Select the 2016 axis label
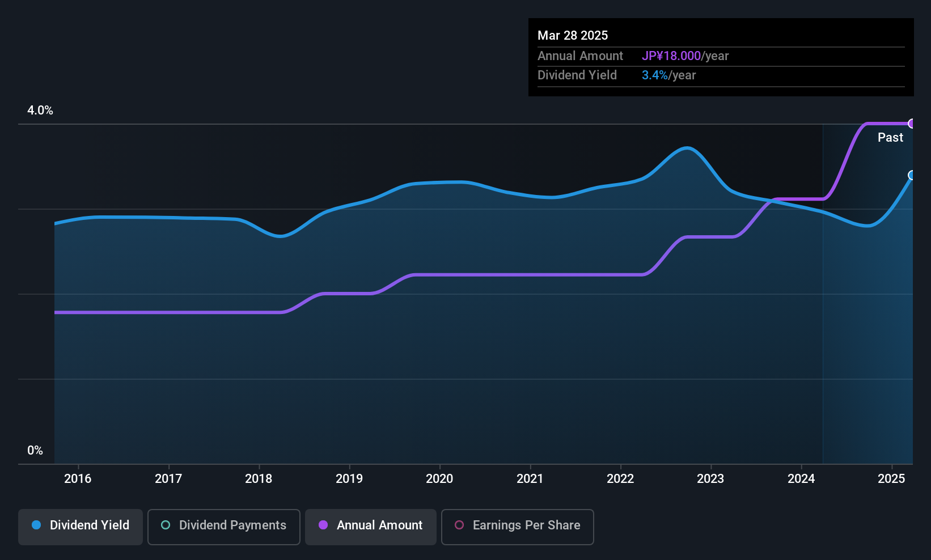931x560 pixels. 78,478
